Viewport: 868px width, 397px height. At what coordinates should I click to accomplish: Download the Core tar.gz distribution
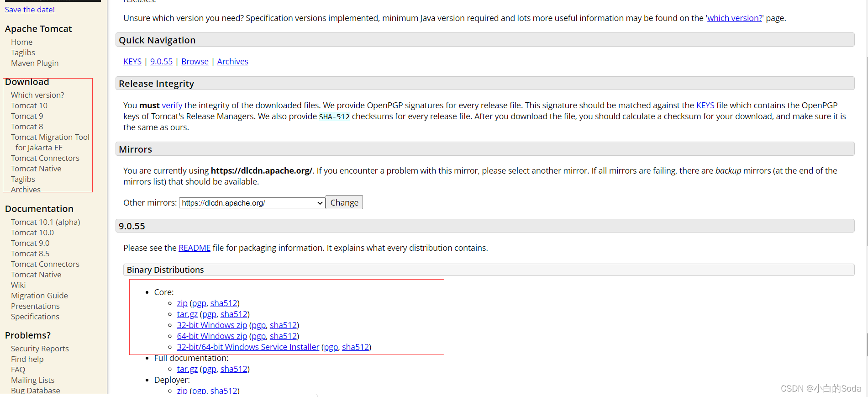click(x=187, y=314)
